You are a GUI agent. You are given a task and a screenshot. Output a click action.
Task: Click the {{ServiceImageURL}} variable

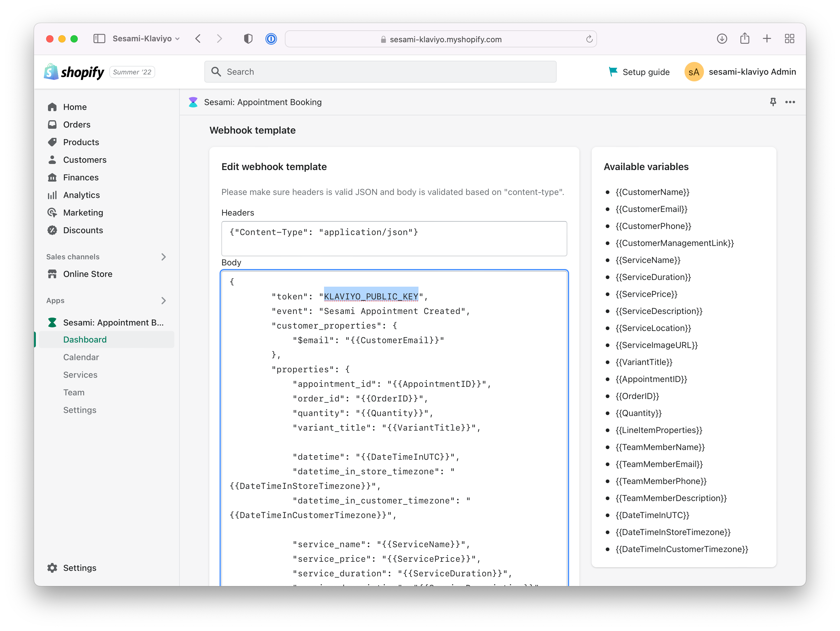657,345
